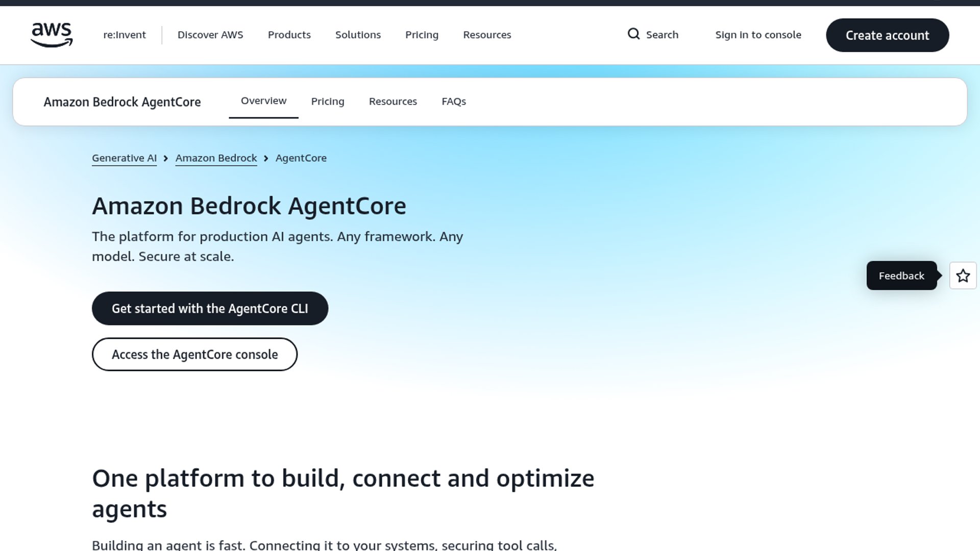The width and height of the screenshot is (980, 551).
Task: Click the AWS logo
Action: (52, 35)
